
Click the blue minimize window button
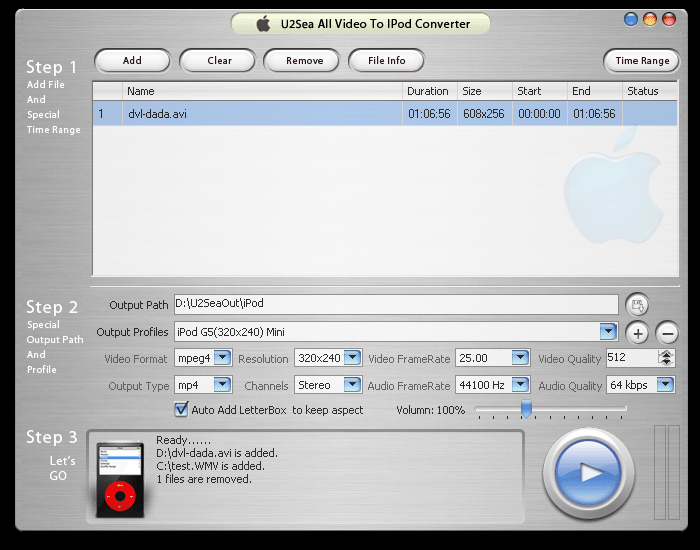click(630, 20)
